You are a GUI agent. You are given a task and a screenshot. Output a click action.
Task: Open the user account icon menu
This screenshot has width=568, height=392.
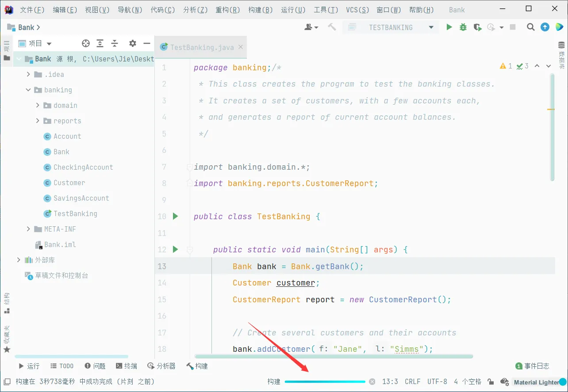[311, 27]
